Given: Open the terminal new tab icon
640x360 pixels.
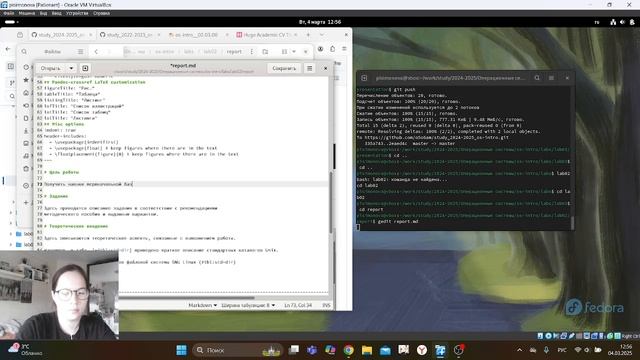Looking at the screenshot, I should (364, 78).
